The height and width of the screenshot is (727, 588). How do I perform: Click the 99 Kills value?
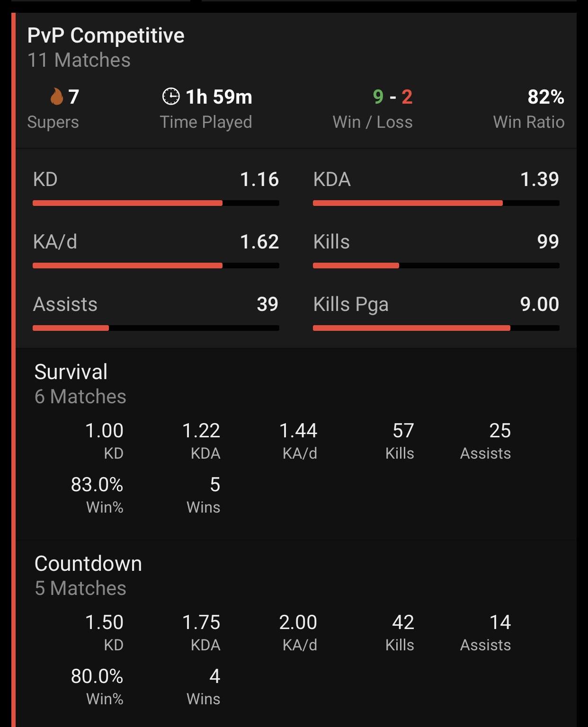pos(548,242)
